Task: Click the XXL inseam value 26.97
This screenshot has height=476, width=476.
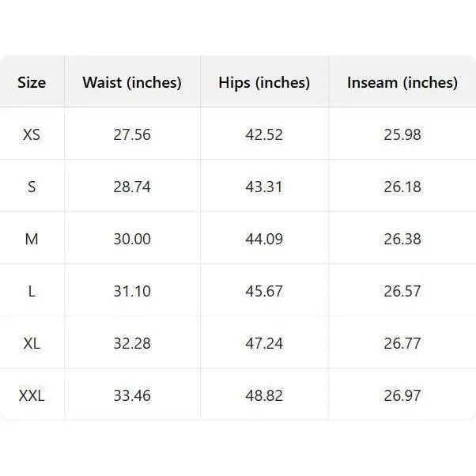Action: 402,395
